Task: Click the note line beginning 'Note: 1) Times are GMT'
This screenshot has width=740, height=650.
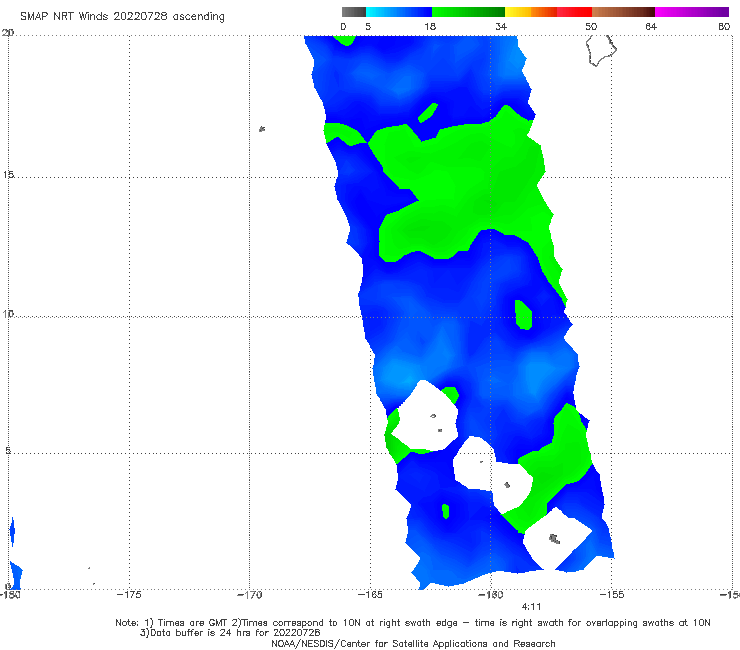Action: (x=413, y=623)
